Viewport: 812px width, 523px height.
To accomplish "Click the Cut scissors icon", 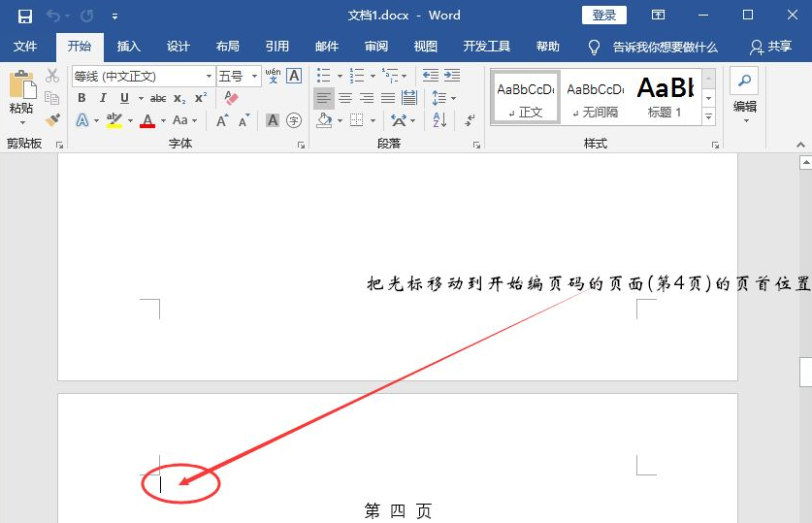I will pyautogui.click(x=52, y=76).
